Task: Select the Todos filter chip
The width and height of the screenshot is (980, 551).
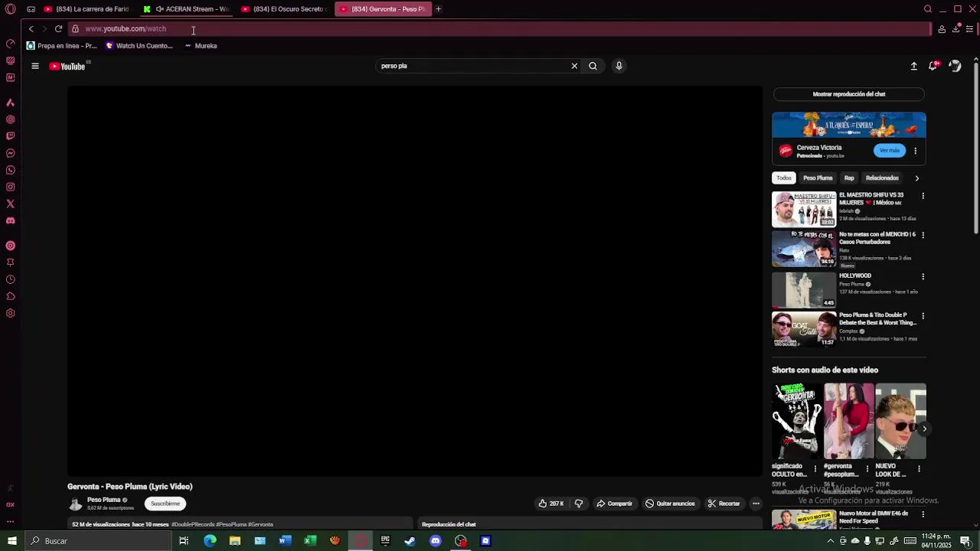Action: point(784,178)
